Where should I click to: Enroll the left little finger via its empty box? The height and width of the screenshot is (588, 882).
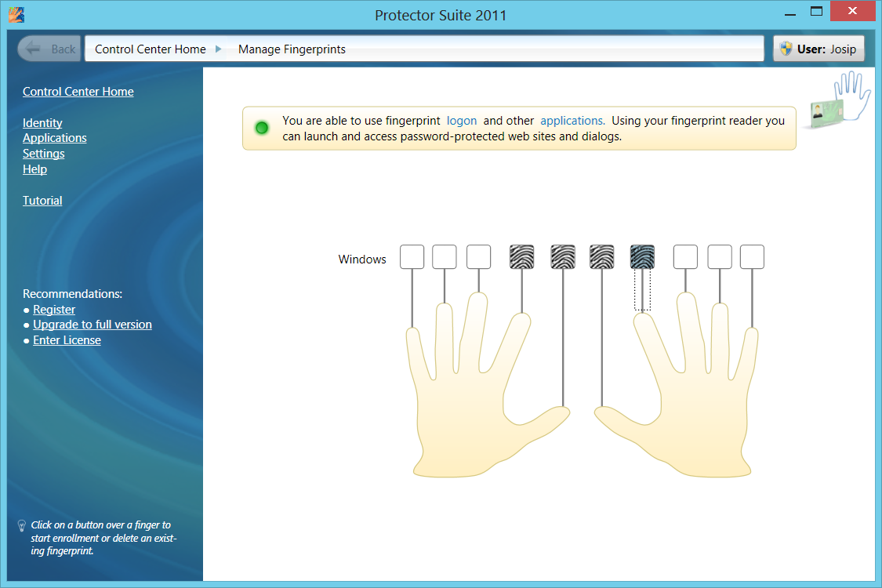[x=412, y=257]
